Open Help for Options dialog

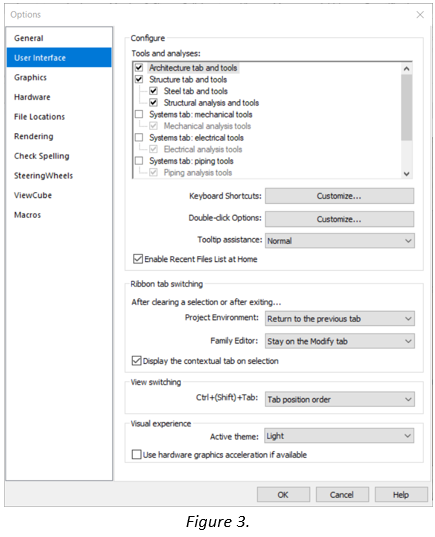click(401, 495)
